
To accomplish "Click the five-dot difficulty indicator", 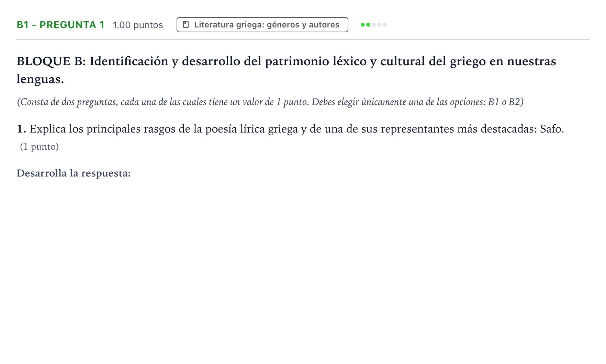I will tap(374, 25).
